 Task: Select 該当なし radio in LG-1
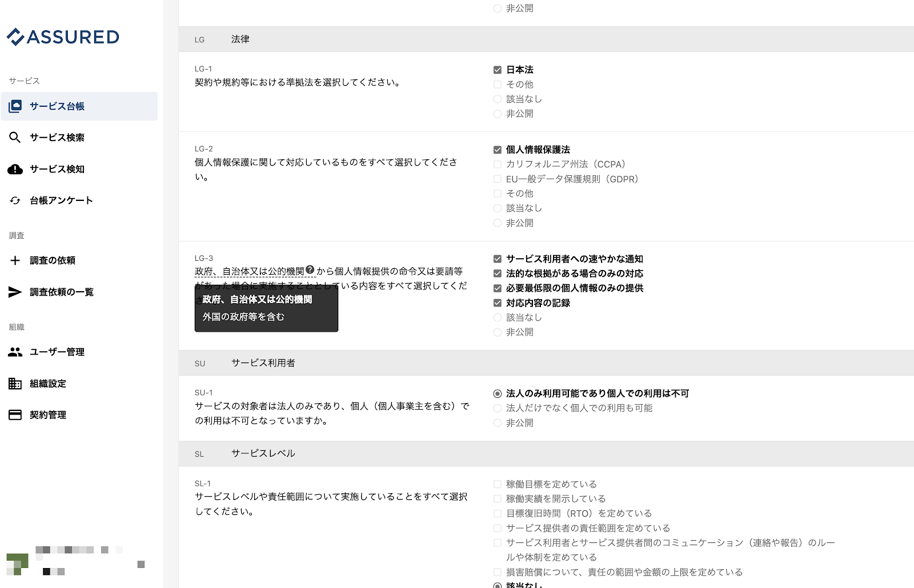point(498,99)
